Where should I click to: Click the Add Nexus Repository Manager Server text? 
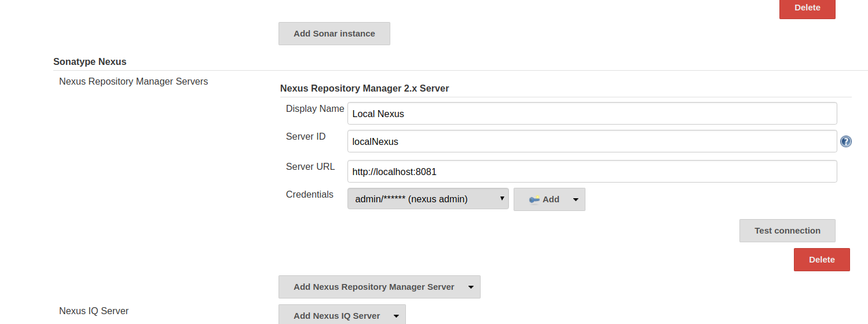pos(373,287)
